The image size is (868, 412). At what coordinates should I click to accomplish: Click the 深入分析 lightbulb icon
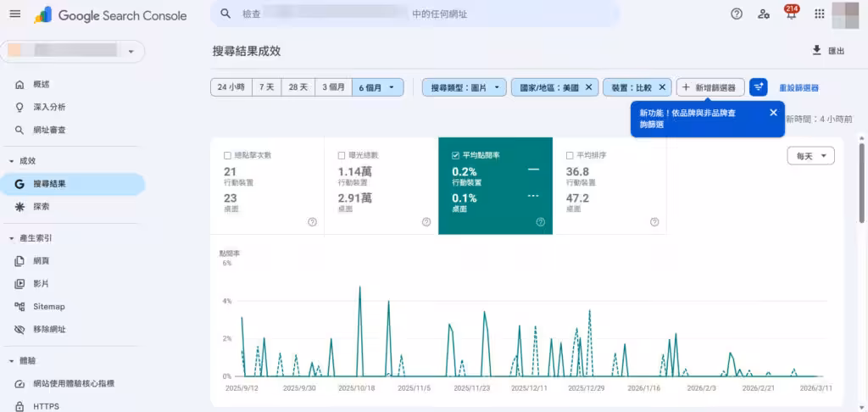tap(19, 107)
